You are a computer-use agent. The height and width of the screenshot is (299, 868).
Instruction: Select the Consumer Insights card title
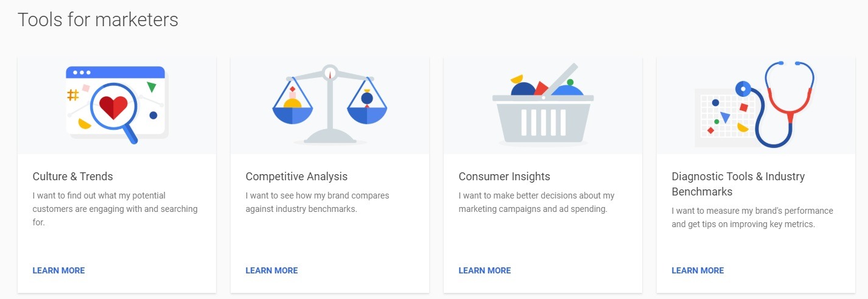[x=504, y=177]
